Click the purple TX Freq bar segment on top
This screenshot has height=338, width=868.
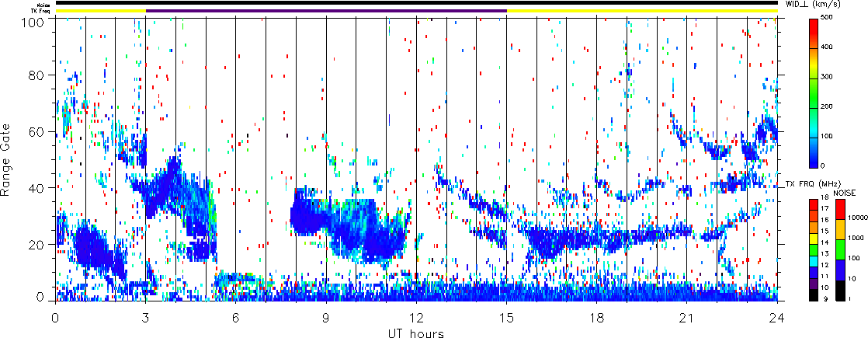click(x=326, y=11)
